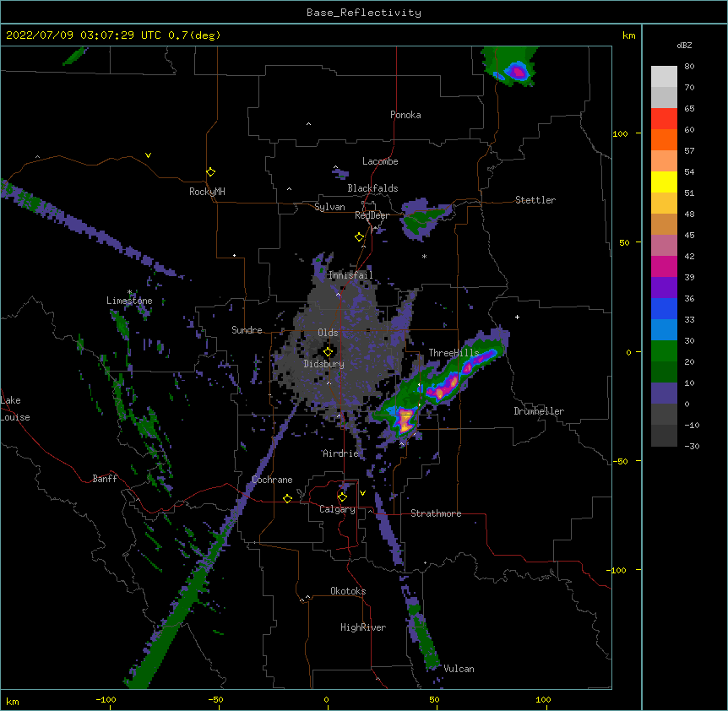Click the yellow diamond marker at Calgary
728x711 pixels.
342,497
